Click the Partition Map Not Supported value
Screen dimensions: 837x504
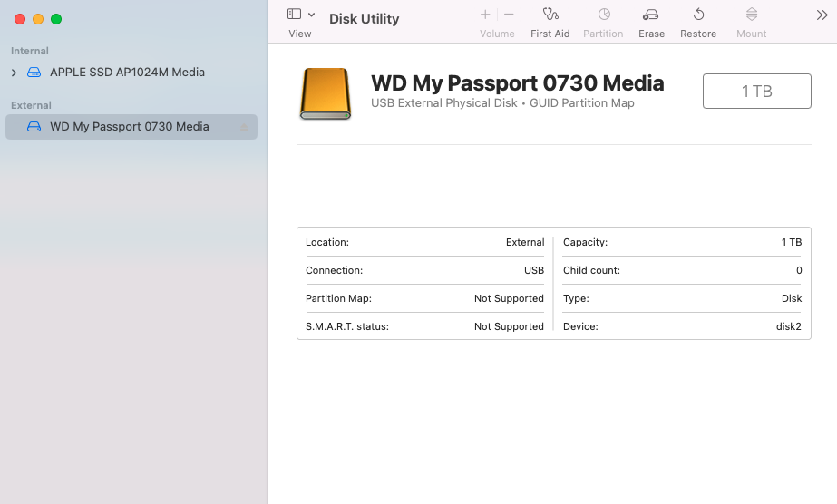pos(509,298)
